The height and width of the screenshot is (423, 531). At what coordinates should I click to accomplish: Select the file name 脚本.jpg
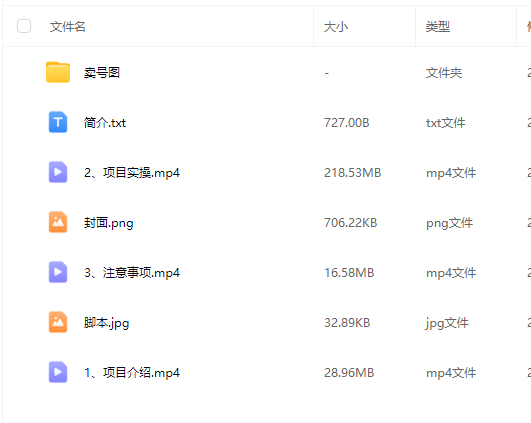click(107, 323)
